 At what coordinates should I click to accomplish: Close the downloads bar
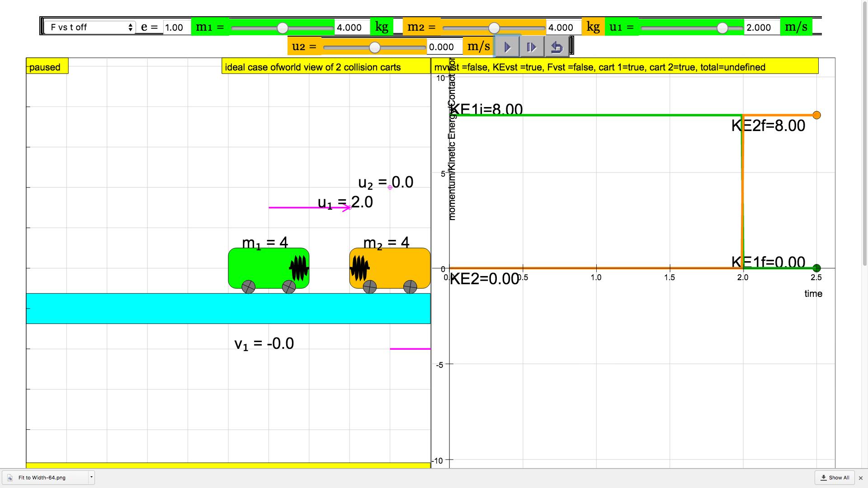pos(861,478)
